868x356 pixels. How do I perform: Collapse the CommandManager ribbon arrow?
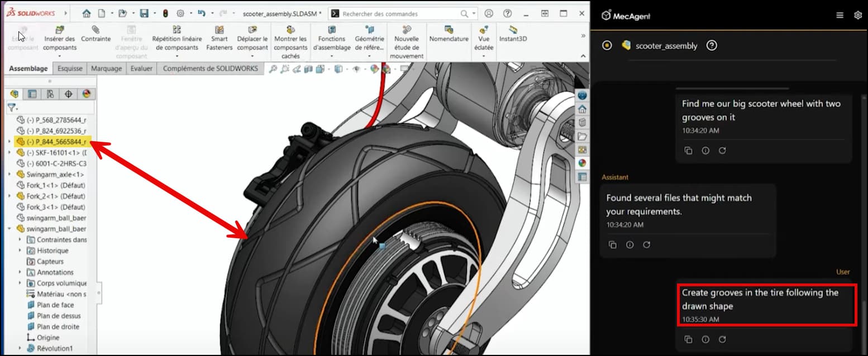pyautogui.click(x=584, y=56)
